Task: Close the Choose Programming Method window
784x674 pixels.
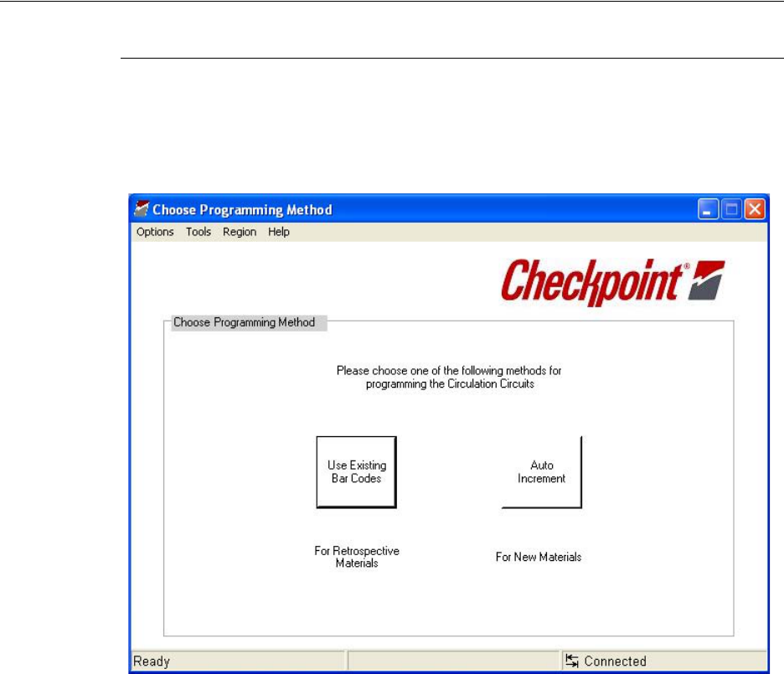Action: click(x=755, y=209)
